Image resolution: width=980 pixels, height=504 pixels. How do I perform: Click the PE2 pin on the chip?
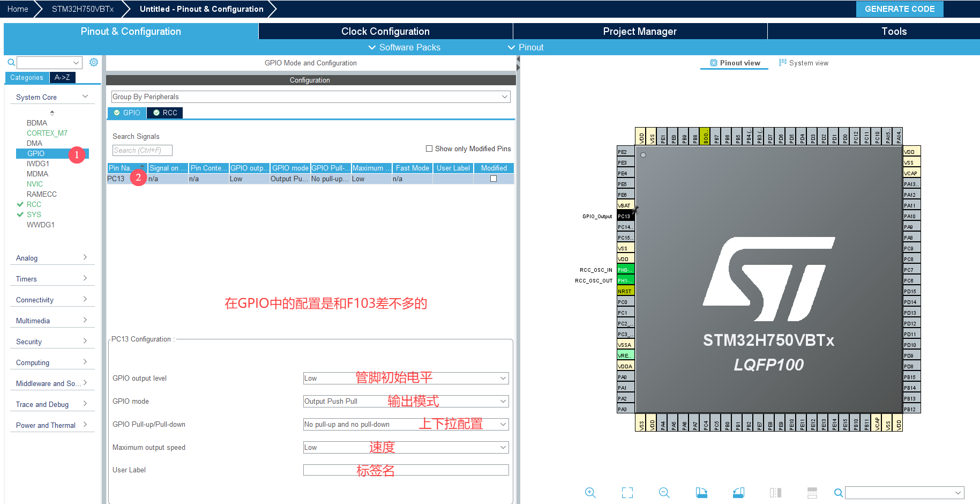pos(625,152)
